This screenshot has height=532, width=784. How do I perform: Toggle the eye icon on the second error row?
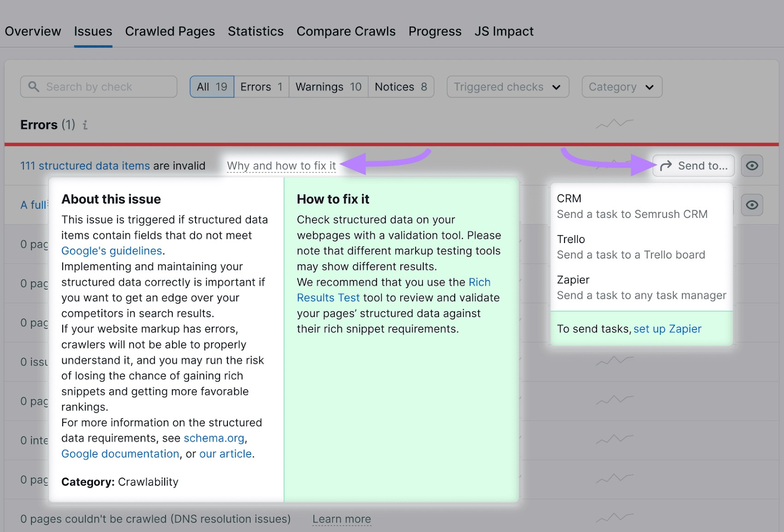pos(752,205)
